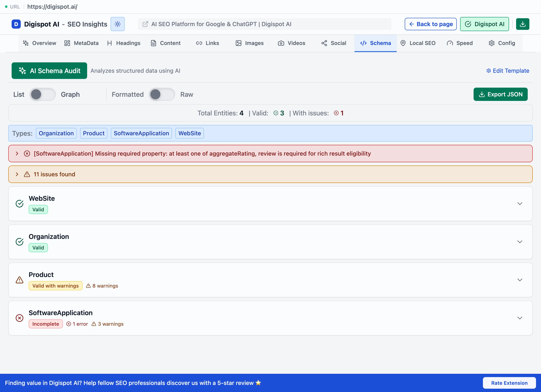Click the with-issues error count icon
Image resolution: width=541 pixels, height=392 pixels.
tap(336, 113)
